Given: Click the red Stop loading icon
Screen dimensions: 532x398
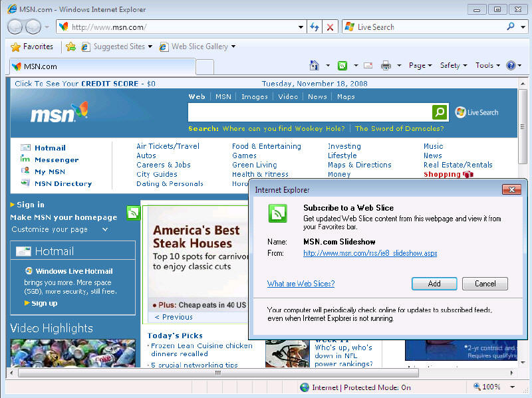Looking at the screenshot, I should (330, 27).
